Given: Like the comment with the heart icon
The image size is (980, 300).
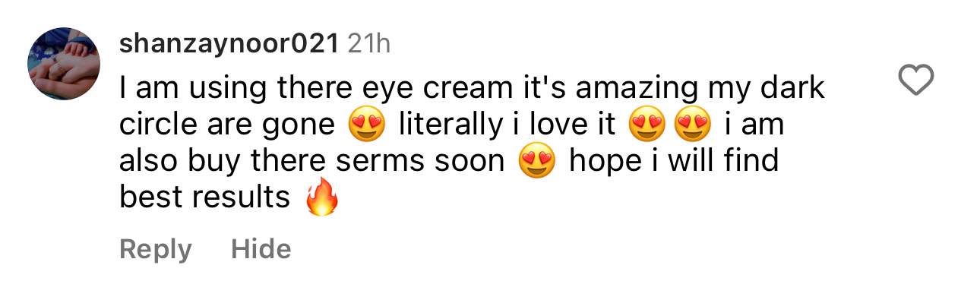Looking at the screenshot, I should [x=915, y=81].
